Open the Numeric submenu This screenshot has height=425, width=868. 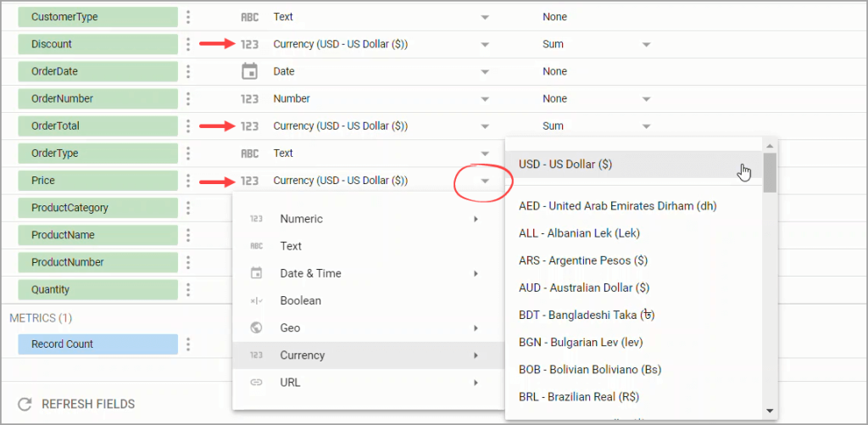point(369,219)
